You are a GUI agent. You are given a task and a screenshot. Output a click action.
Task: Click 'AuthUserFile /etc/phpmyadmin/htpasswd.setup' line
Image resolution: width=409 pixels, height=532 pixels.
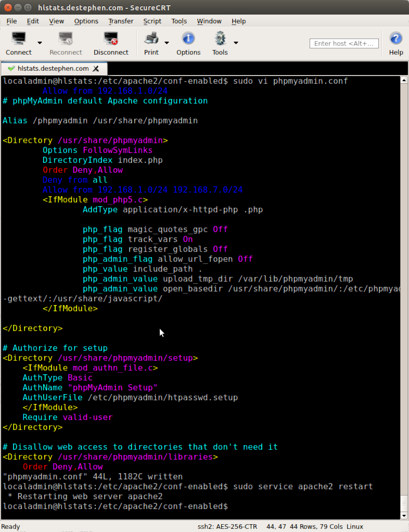pos(130,397)
